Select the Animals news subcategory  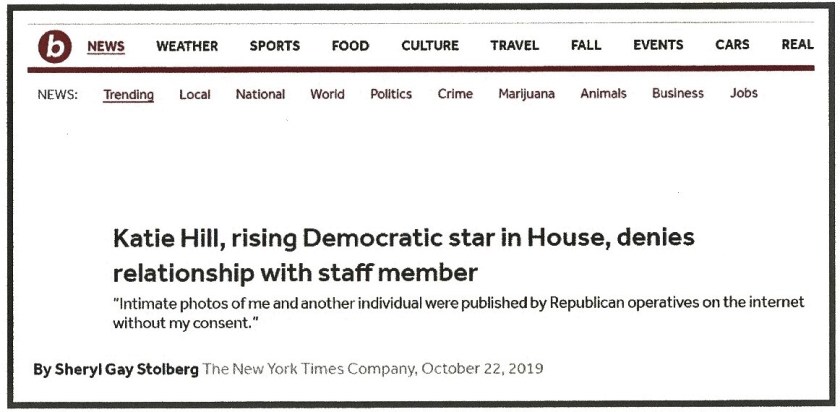[x=603, y=95]
